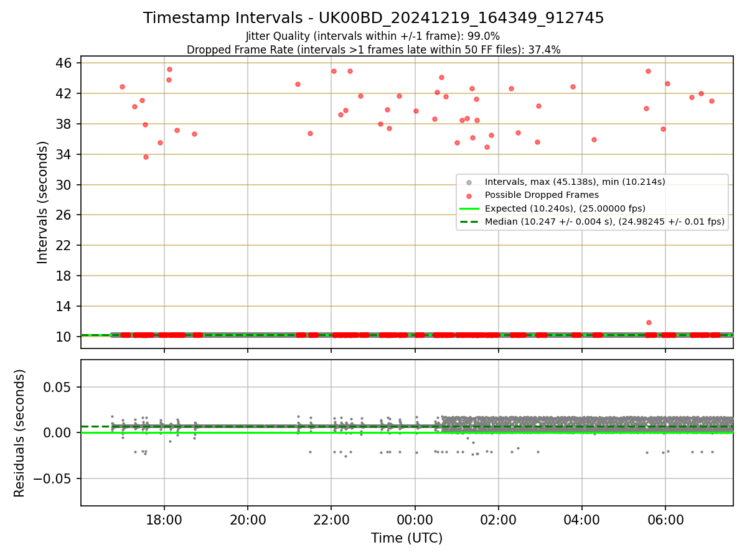Click legend entry 'Expected (10.240s), (25.00000 fps)'
747x560 pixels.
point(565,208)
